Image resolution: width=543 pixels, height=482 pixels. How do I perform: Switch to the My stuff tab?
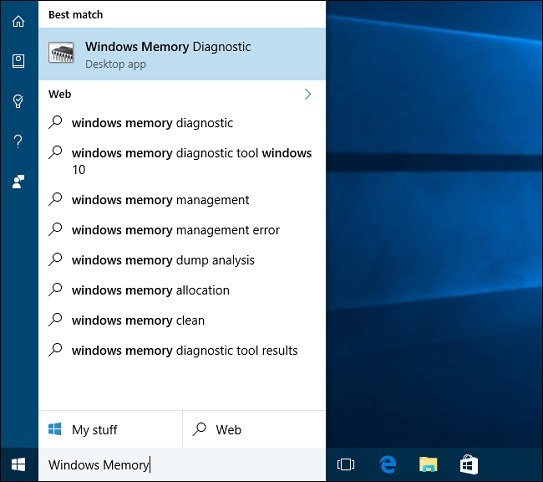110,429
